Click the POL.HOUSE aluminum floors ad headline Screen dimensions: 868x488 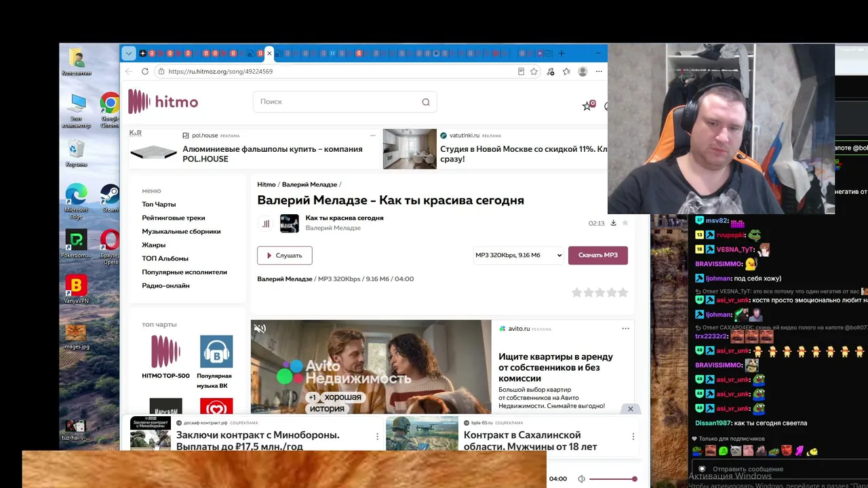(x=273, y=154)
